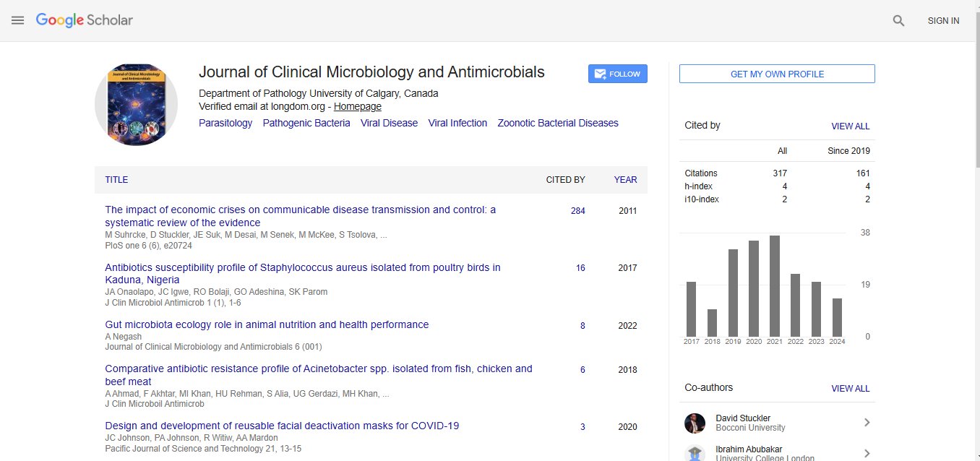Open the hamburger navigation menu
This screenshot has width=980, height=461.
[x=18, y=20]
